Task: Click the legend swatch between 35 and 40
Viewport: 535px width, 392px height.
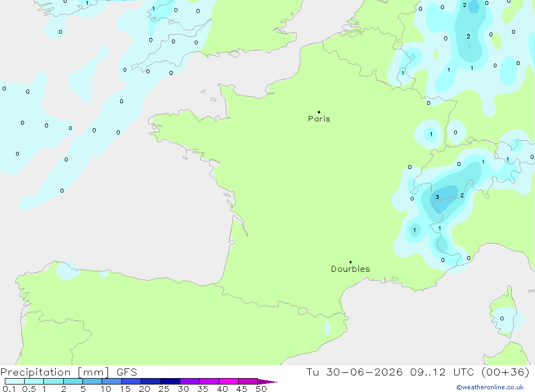Action: (209, 381)
